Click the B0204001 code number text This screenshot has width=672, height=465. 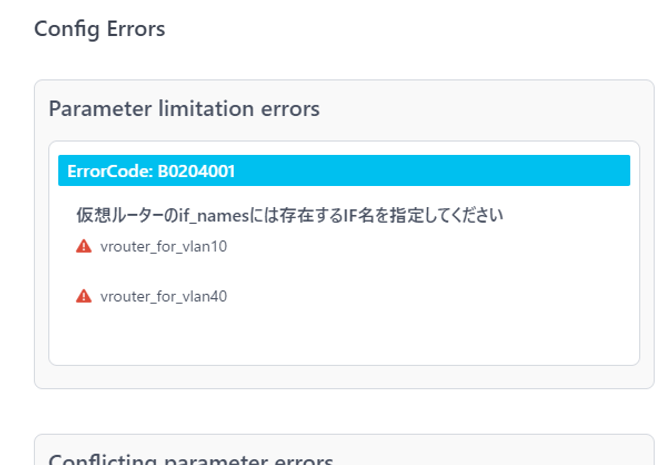coord(196,171)
